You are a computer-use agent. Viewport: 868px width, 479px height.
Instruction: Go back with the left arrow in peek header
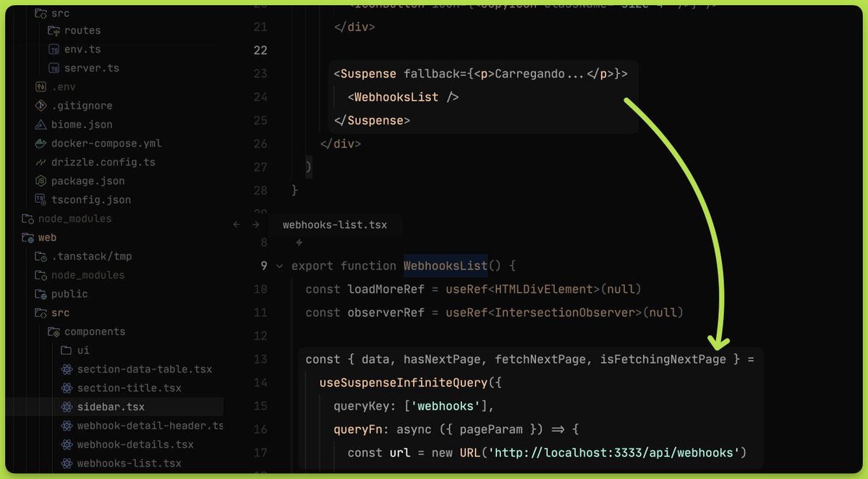pyautogui.click(x=237, y=225)
